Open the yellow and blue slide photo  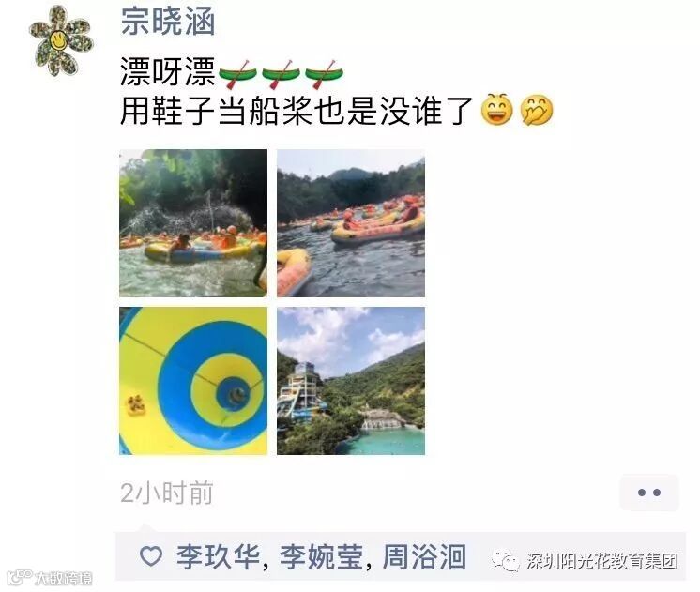193,381
